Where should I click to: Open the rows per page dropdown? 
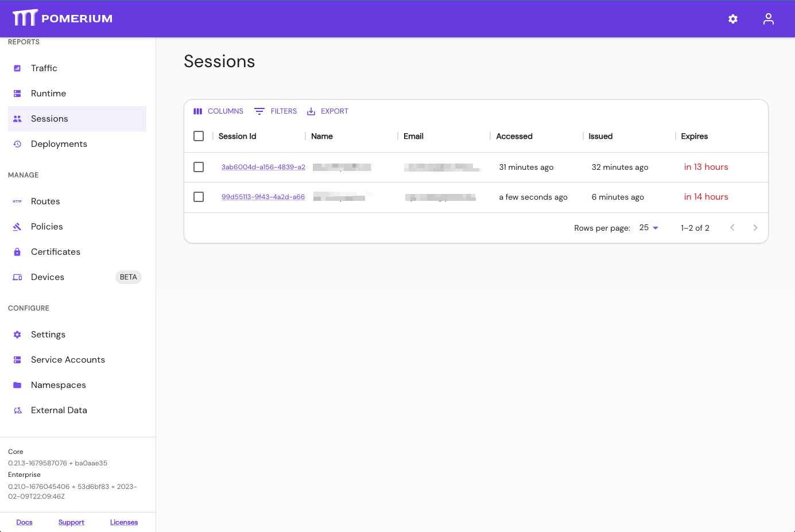[649, 228]
